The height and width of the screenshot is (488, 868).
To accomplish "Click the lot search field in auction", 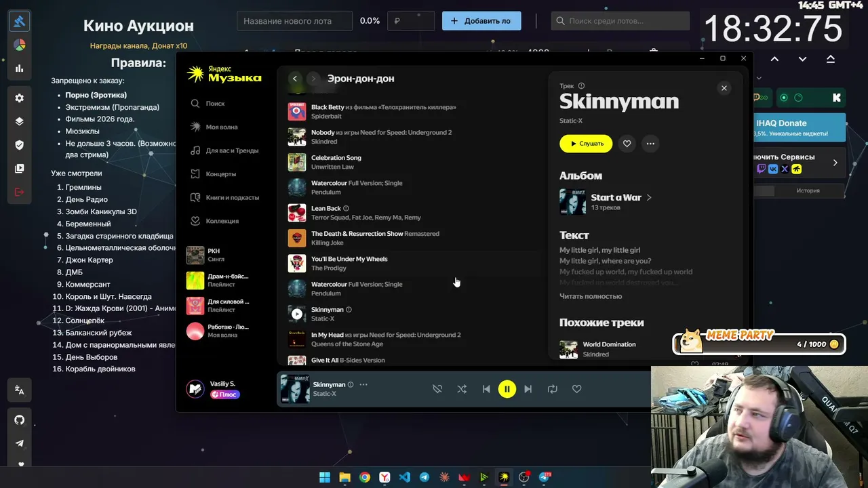I will 620,21.
